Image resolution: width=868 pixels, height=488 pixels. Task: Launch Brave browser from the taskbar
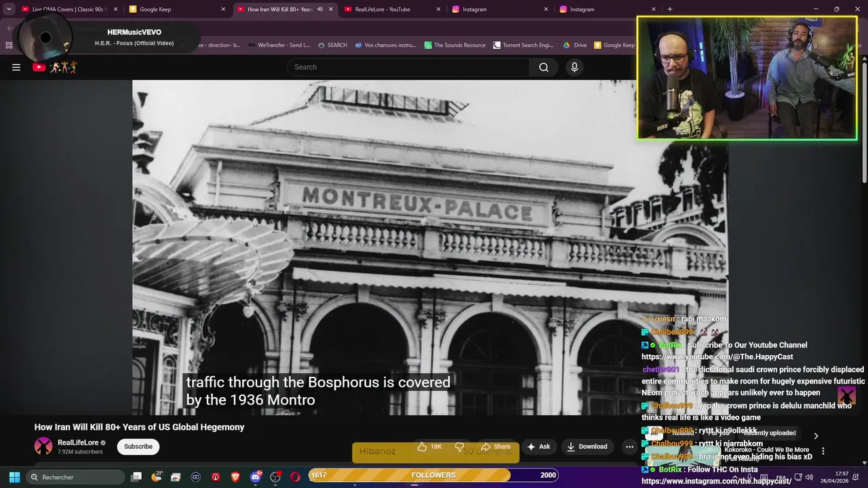tap(235, 476)
